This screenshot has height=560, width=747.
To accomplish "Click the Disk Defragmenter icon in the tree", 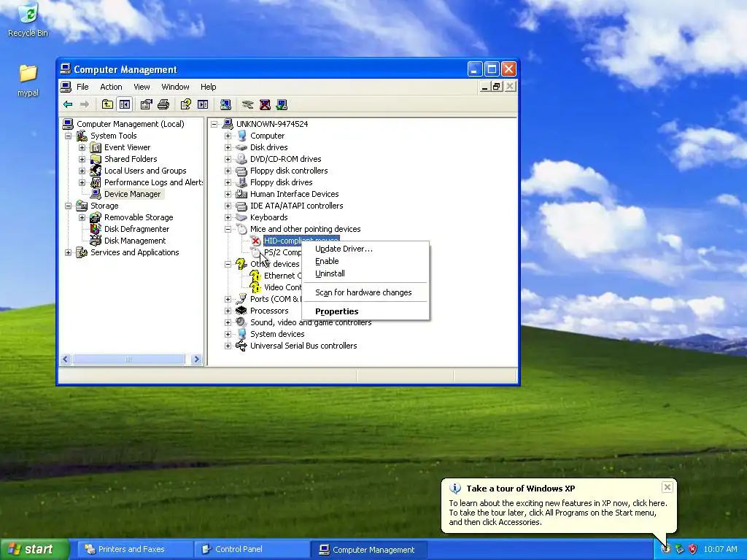I will 96,229.
